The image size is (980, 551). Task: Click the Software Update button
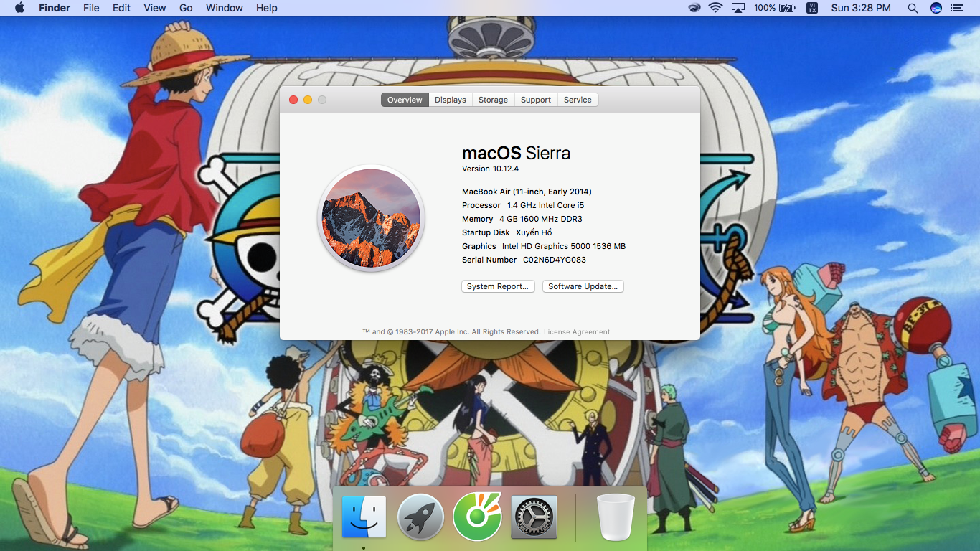tap(583, 286)
